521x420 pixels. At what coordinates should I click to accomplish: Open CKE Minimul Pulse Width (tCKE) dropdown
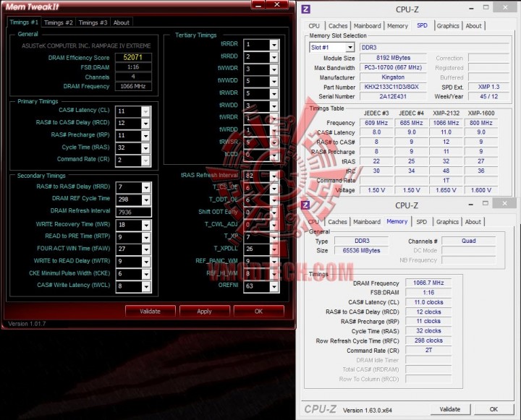146,274
